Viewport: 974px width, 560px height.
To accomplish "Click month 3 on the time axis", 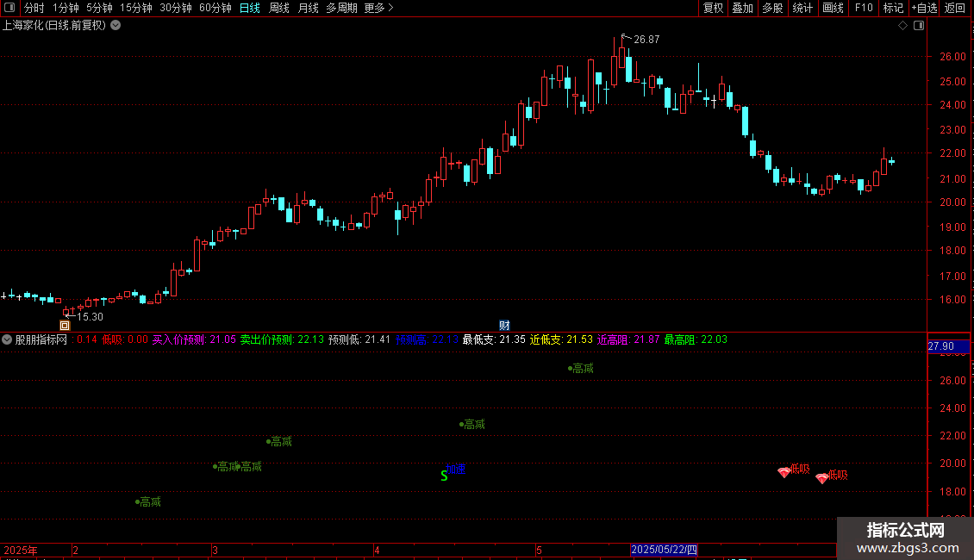I will 215,550.
